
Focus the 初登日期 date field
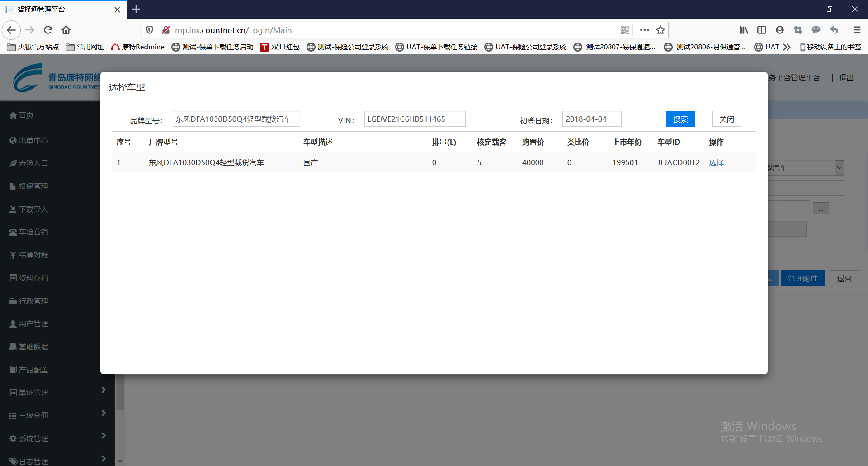pyautogui.click(x=592, y=119)
